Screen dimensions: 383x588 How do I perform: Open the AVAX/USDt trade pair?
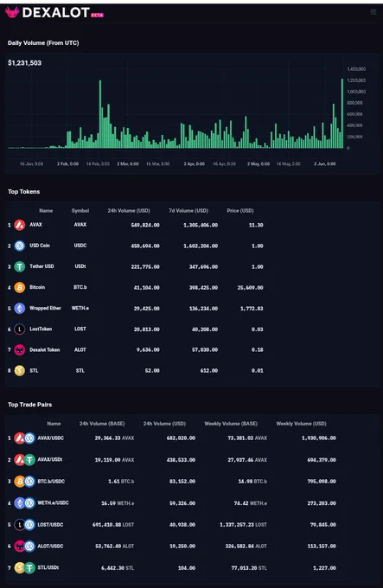[50, 460]
